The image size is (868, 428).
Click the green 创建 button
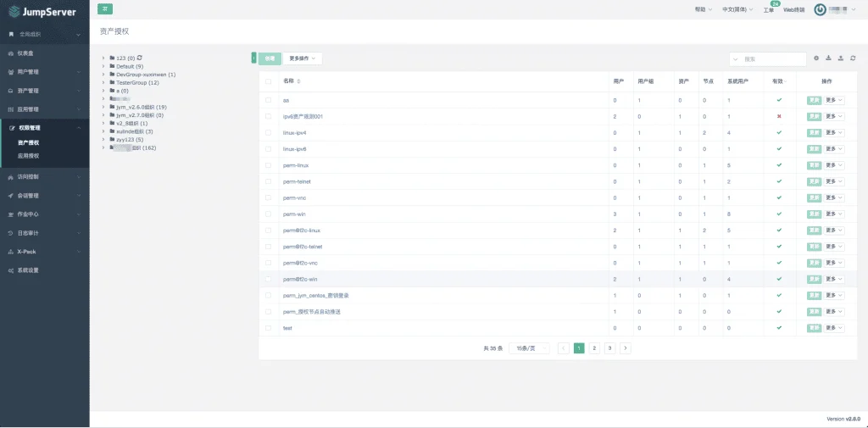[270, 58]
